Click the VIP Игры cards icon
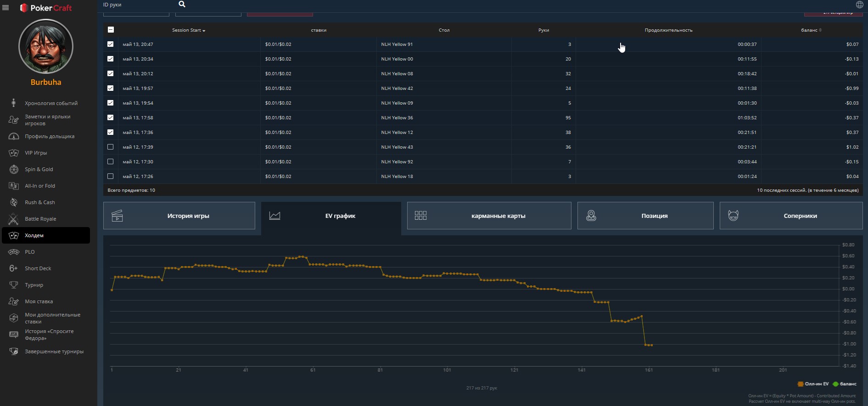 click(14, 153)
